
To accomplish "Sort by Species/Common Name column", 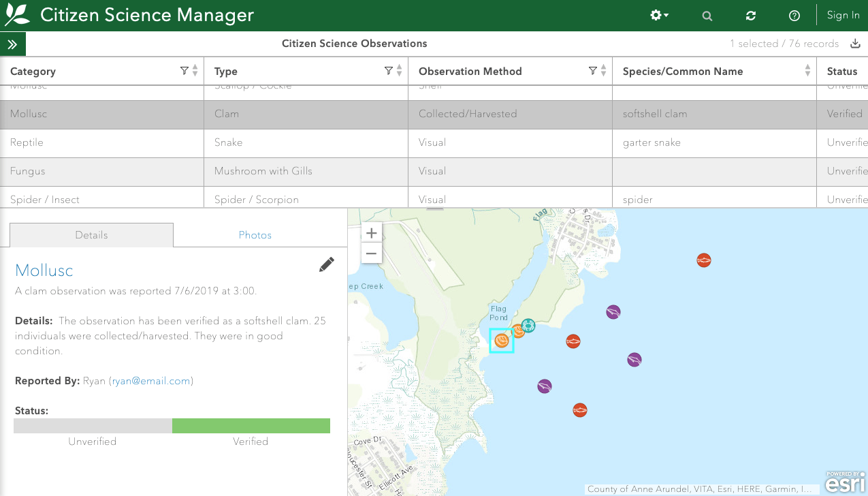I will pos(808,71).
